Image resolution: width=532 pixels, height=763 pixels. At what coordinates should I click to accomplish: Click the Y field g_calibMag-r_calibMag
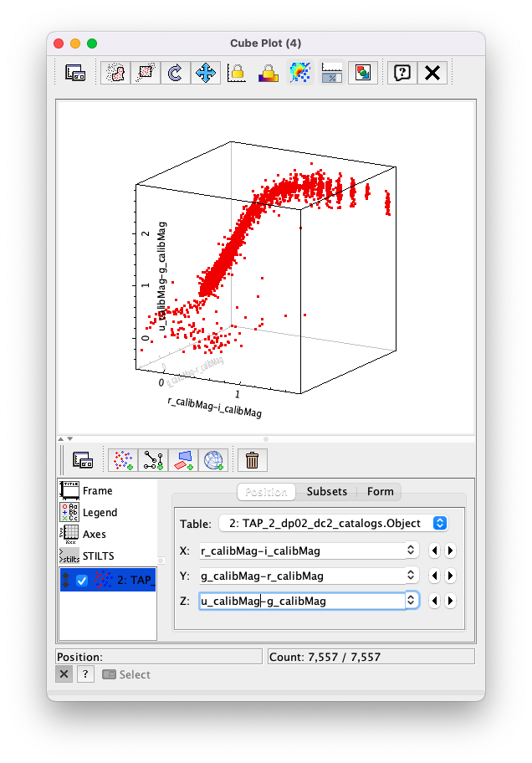pyautogui.click(x=302, y=576)
